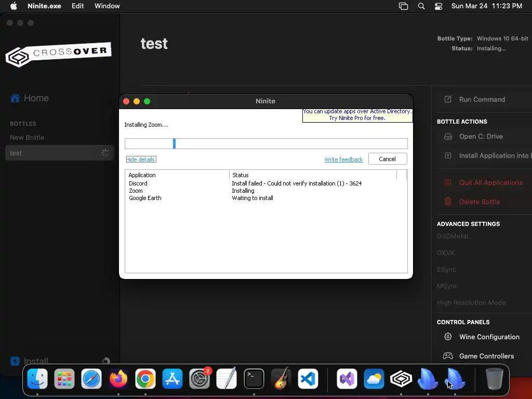Open Stage Manager icon in menu bar

pyautogui.click(x=403, y=6)
